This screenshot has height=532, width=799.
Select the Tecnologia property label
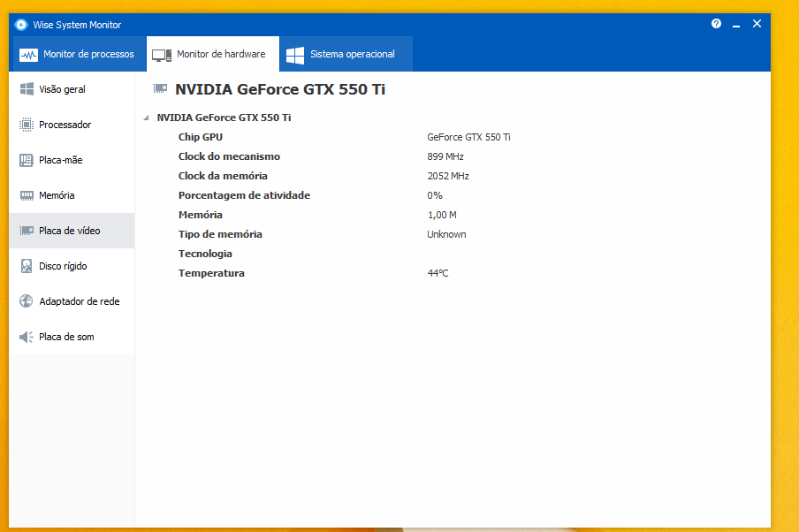click(x=205, y=254)
